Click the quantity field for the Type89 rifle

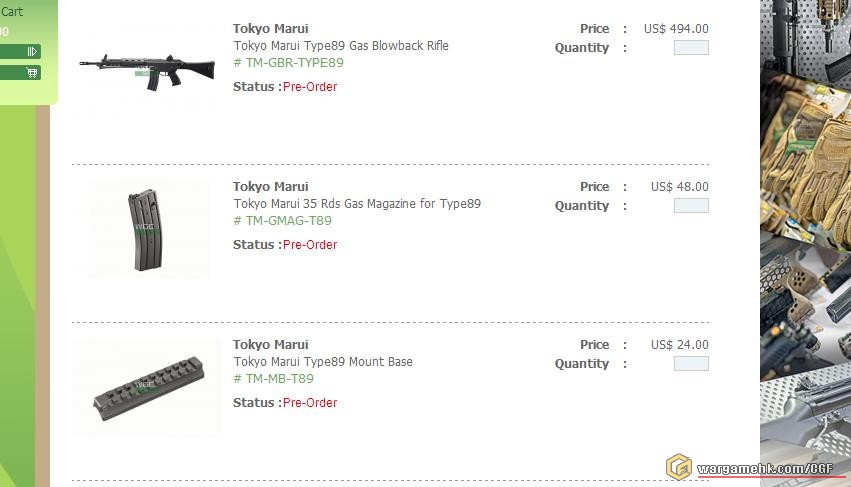(x=691, y=47)
